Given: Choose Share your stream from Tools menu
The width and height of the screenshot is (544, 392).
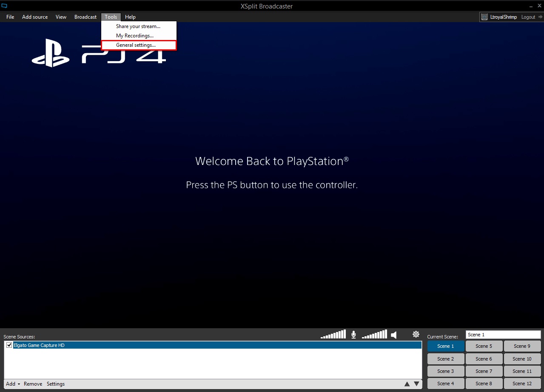Looking at the screenshot, I should [x=138, y=26].
